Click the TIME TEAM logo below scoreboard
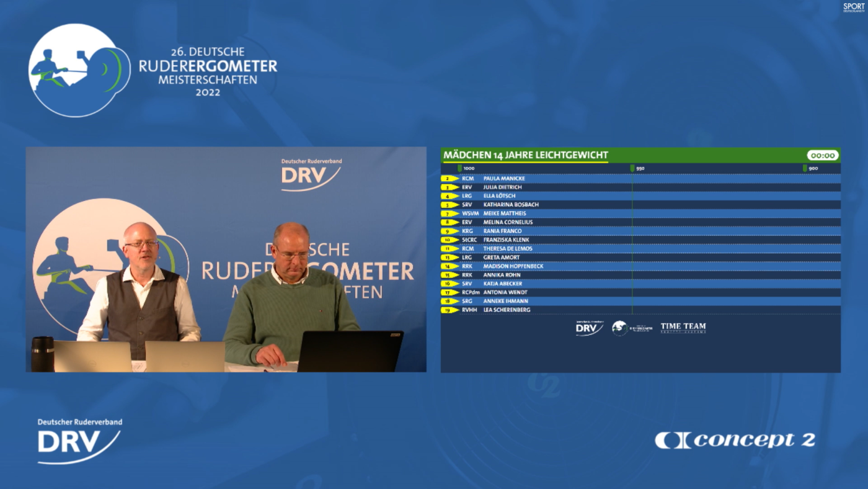The image size is (868, 489). [683, 328]
